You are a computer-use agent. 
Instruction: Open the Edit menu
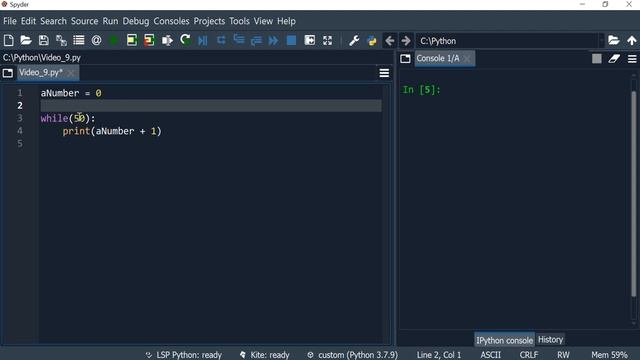[28, 21]
